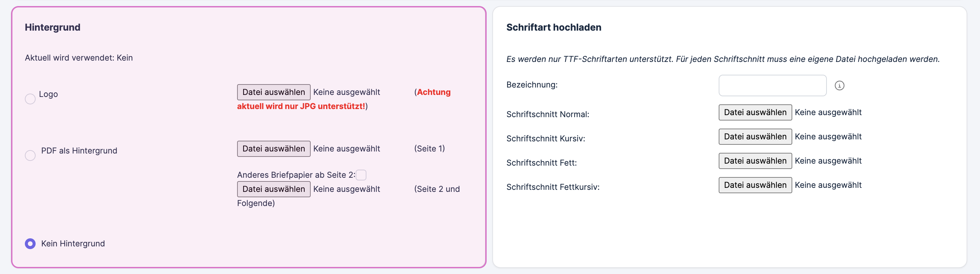980x274 pixels.
Task: Click the Logo option label
Action: pyautogui.click(x=48, y=94)
